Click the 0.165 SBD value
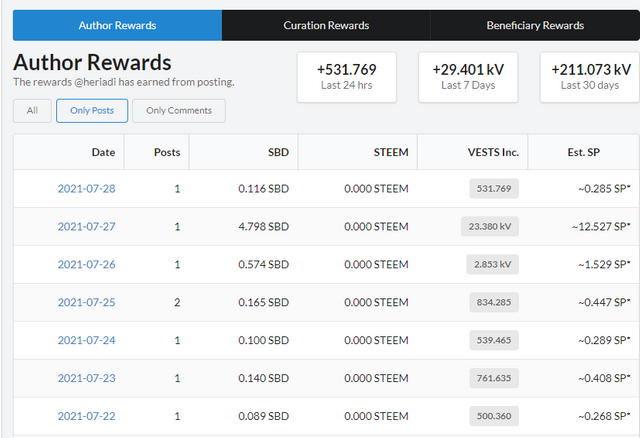 264,302
